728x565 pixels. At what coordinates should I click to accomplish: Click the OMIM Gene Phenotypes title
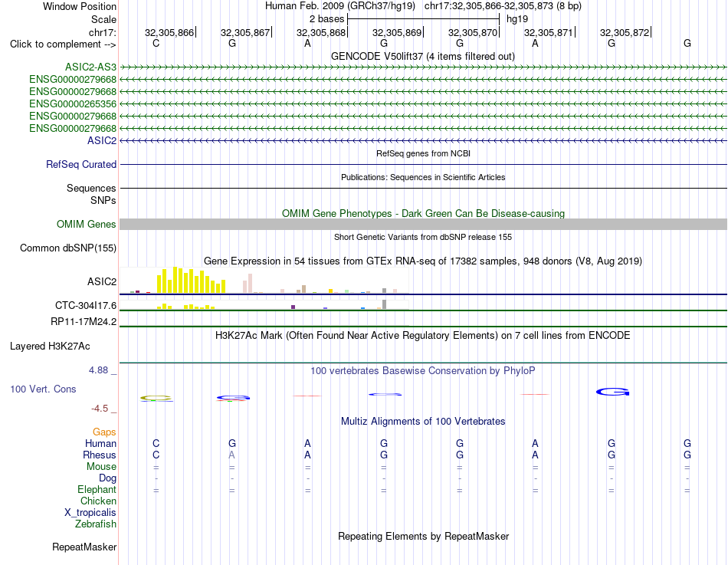coord(423,214)
